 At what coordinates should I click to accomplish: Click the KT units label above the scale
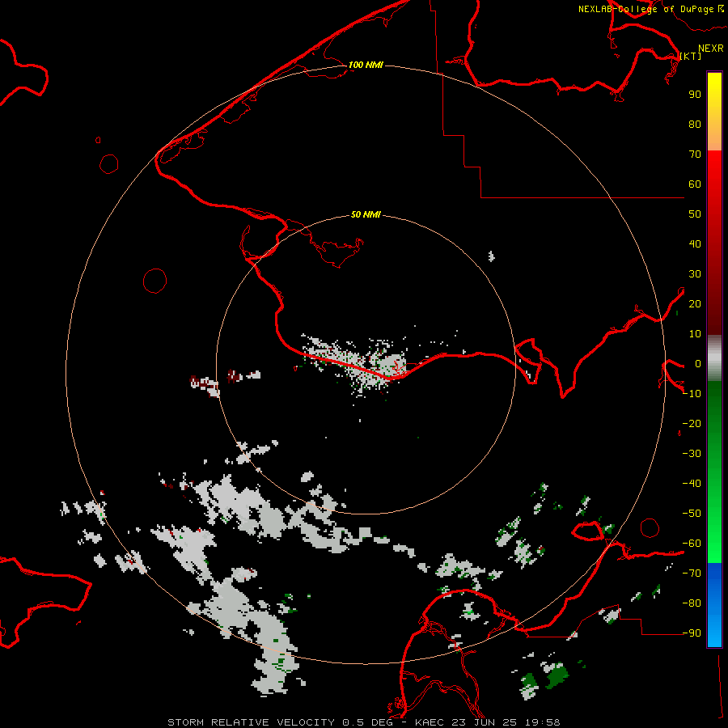[x=691, y=56]
